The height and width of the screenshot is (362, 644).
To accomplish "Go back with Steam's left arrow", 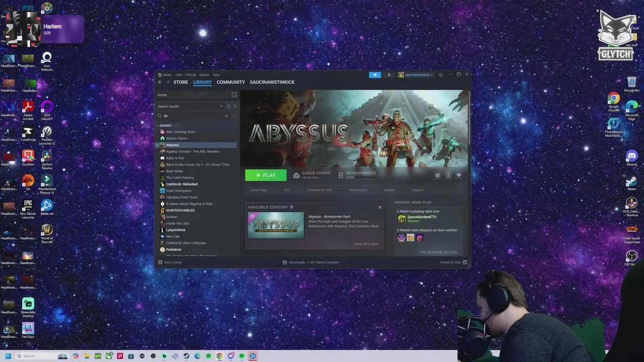I will click(x=160, y=82).
